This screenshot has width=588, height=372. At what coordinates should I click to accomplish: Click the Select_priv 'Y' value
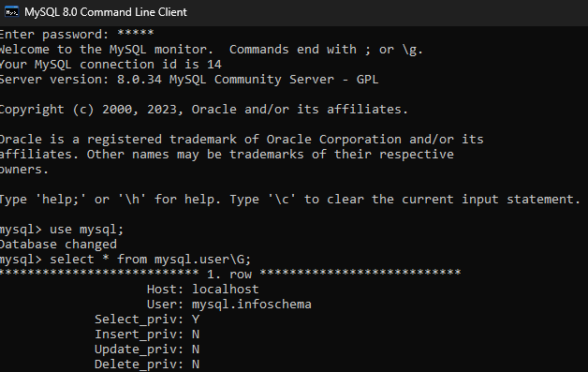point(196,320)
